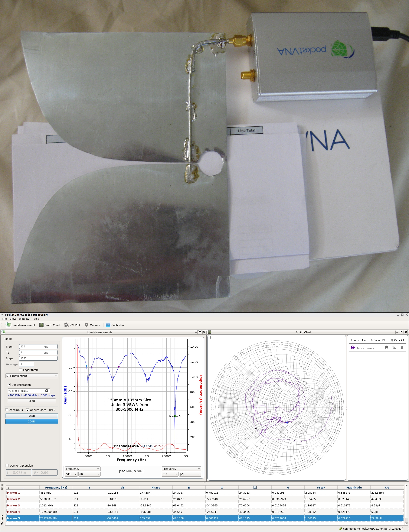This screenshot has height=532, width=409.
Task: Click the Average input field
Action: pyautogui.click(x=26, y=364)
